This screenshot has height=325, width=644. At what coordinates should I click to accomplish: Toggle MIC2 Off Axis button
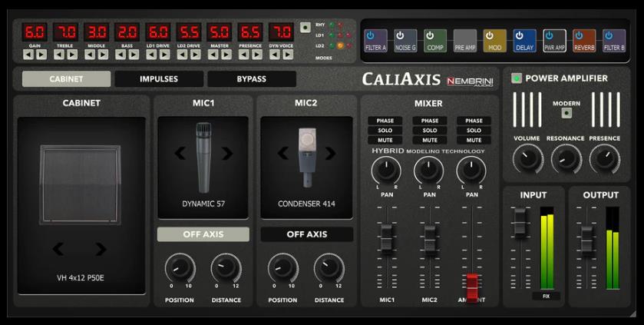pyautogui.click(x=307, y=234)
